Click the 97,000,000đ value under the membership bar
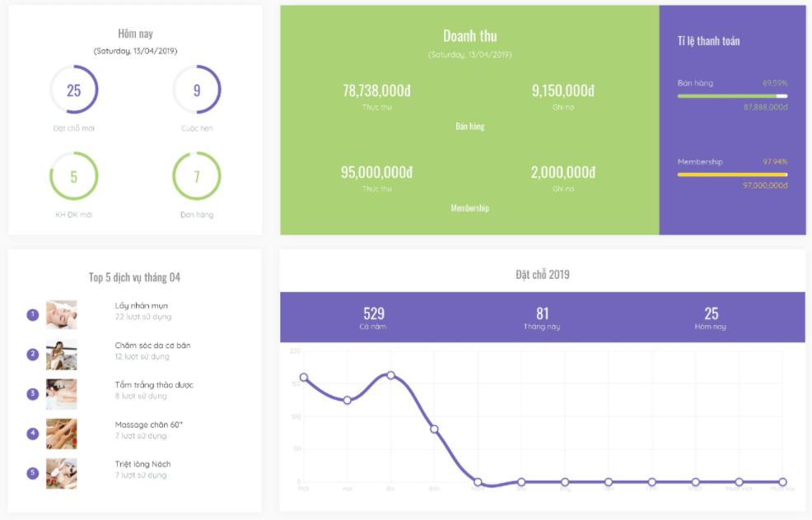The width and height of the screenshot is (812, 520). pyautogui.click(x=765, y=185)
